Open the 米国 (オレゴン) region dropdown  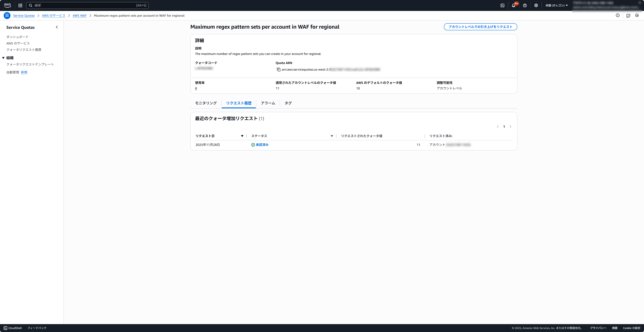[x=557, y=5]
